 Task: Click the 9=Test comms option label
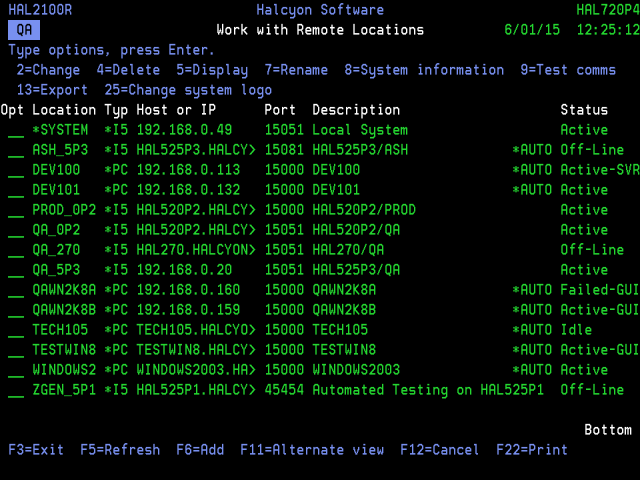[568, 70]
